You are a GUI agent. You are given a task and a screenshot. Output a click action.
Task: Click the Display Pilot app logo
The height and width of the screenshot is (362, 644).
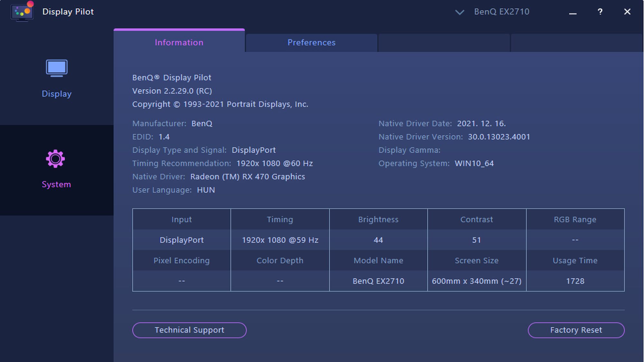22,12
